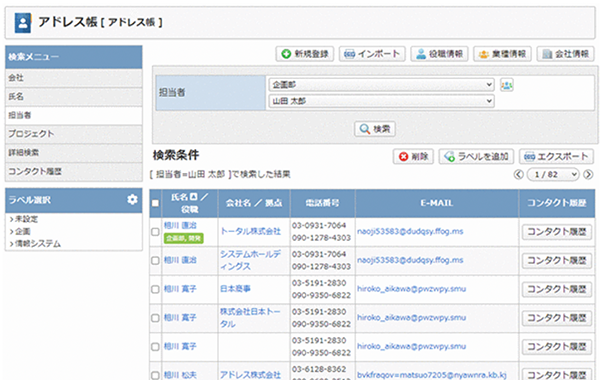Select プロジェクト in the search menu

(73, 134)
